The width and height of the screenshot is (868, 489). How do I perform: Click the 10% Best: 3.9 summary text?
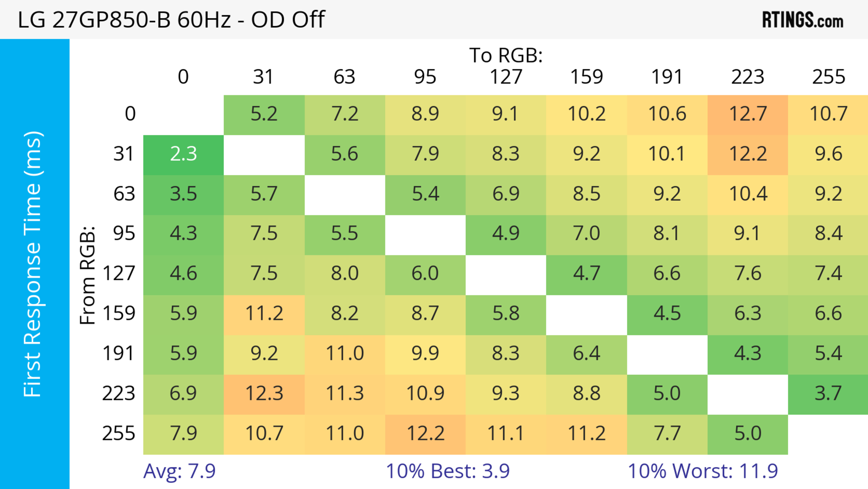448,471
